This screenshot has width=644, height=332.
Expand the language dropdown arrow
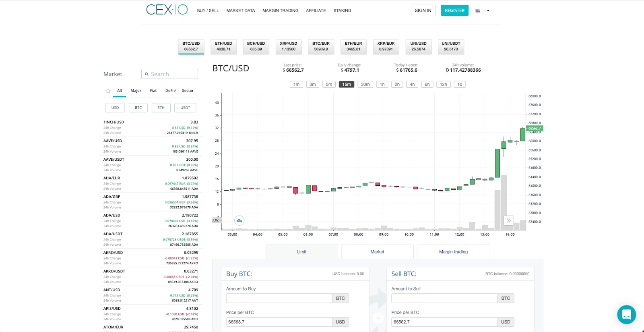pyautogui.click(x=488, y=11)
